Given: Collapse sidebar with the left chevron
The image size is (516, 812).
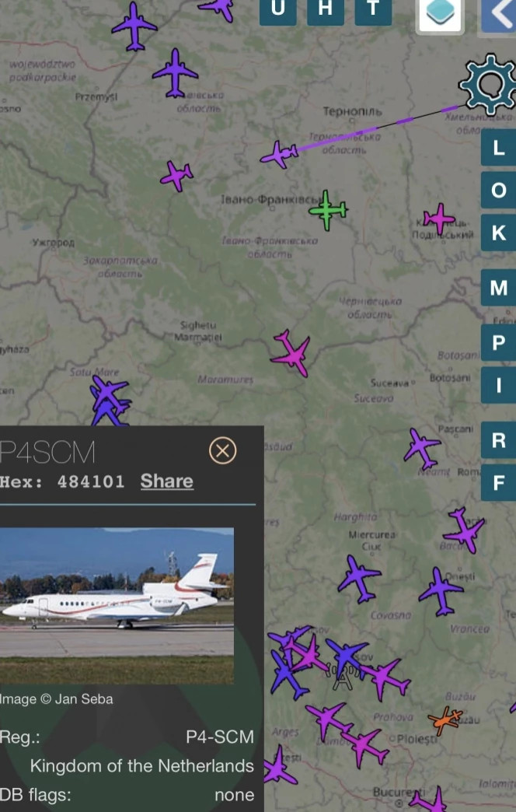Looking at the screenshot, I should tap(499, 15).
